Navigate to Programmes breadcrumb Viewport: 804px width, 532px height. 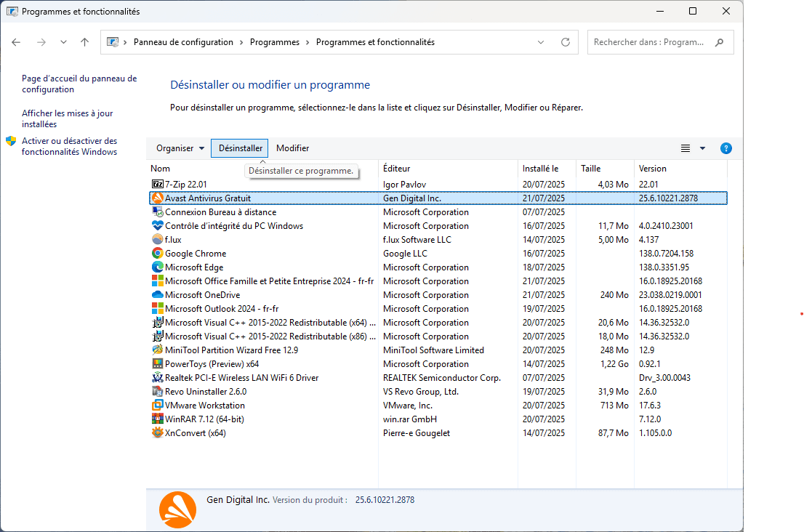click(274, 42)
